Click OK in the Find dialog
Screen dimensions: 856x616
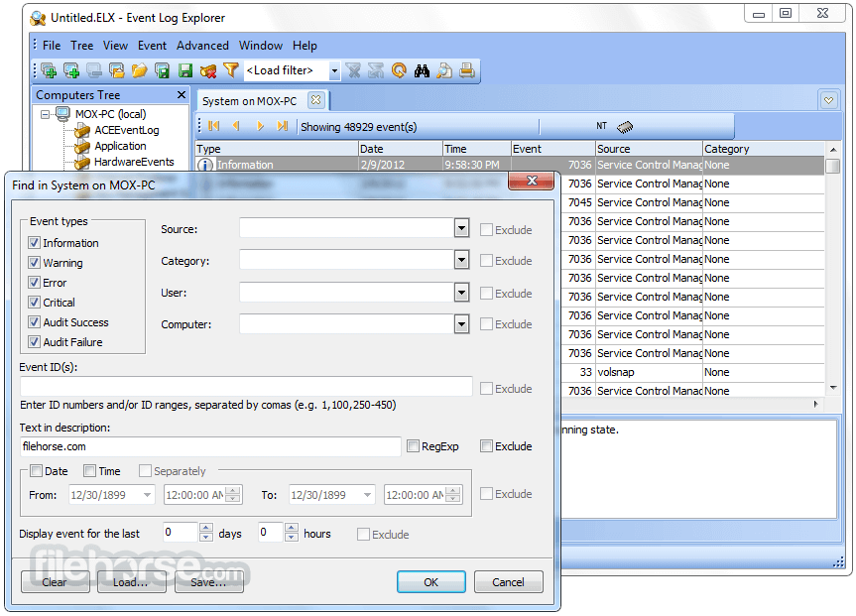coord(431,582)
